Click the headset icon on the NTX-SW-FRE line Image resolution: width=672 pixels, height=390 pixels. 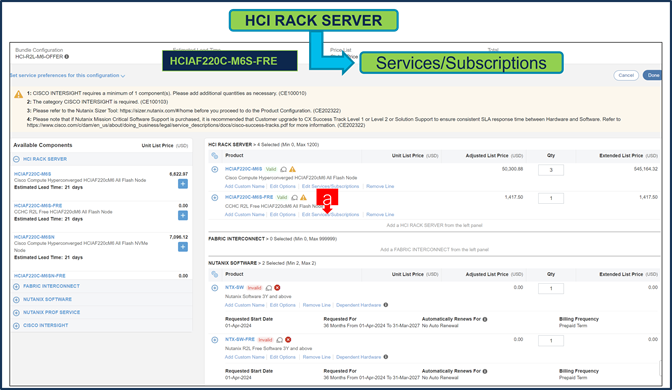(279, 340)
